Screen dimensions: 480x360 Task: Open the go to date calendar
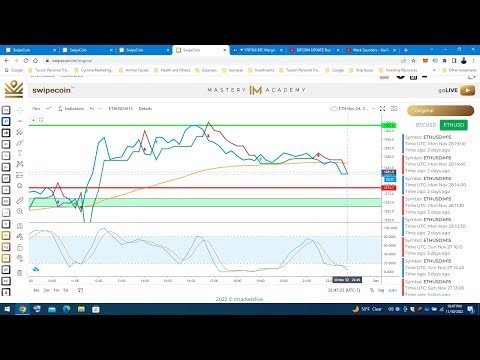[80, 290]
